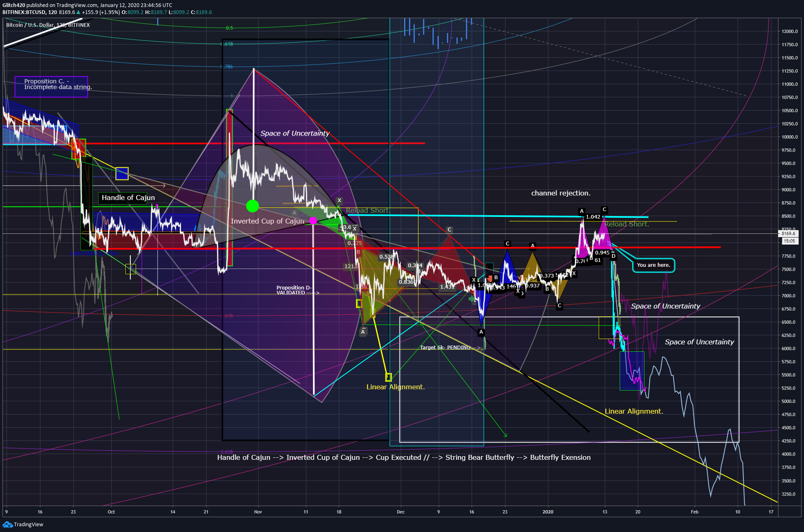Click 'Reload Short.' label near January 13
804x532 pixels.
click(627, 224)
